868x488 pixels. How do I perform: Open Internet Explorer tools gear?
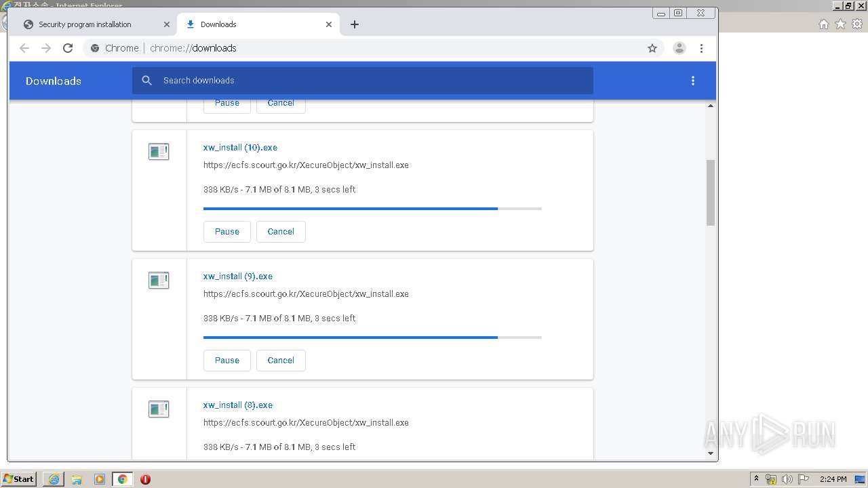857,24
